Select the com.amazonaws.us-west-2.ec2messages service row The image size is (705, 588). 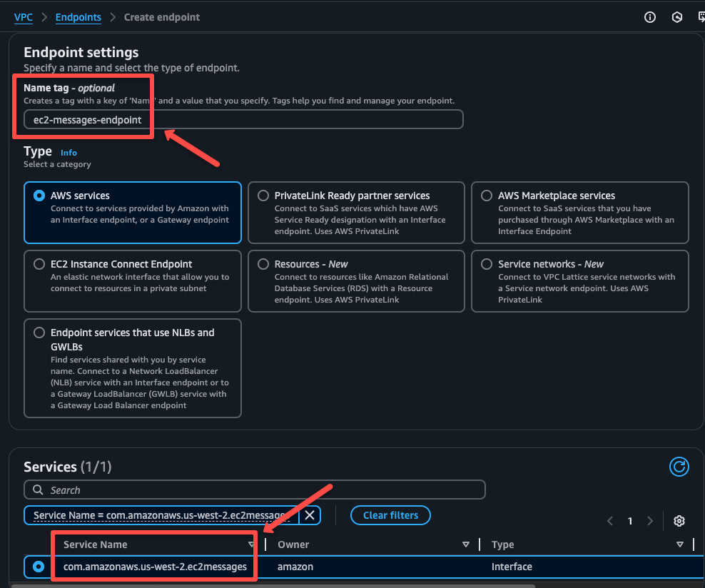tap(38, 567)
